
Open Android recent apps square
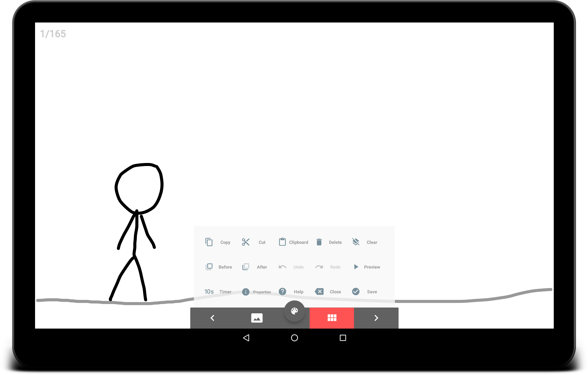[343, 338]
